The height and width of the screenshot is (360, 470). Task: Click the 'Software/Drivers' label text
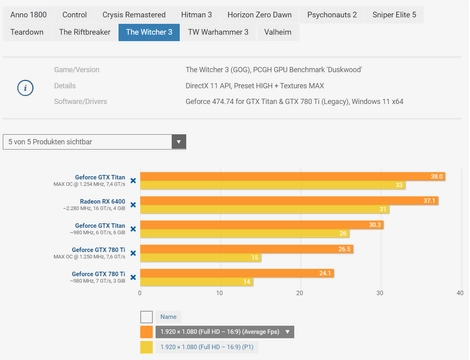(80, 101)
